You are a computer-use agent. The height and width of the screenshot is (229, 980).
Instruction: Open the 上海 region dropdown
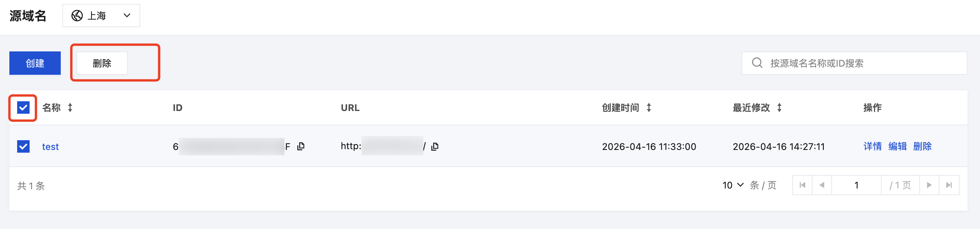(101, 16)
